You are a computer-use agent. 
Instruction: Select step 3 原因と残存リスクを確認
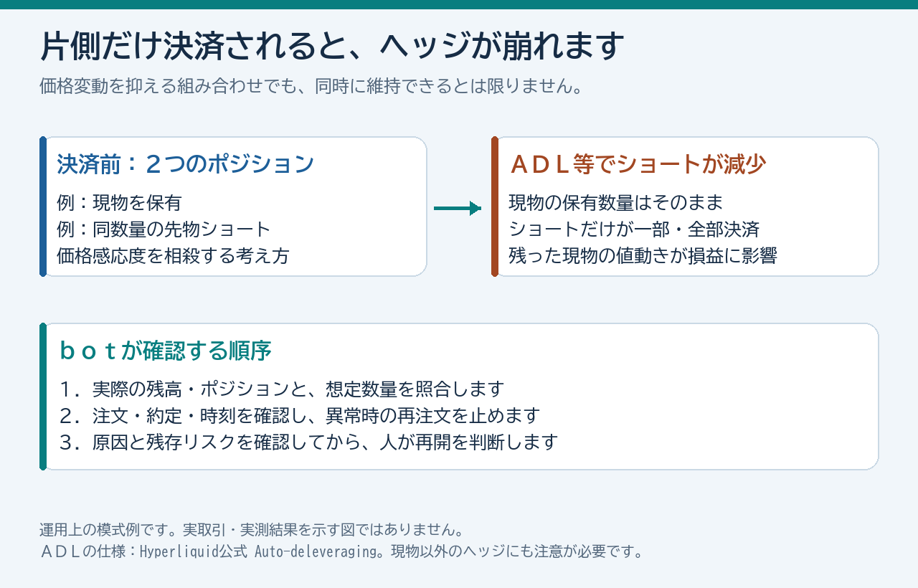tap(309, 442)
